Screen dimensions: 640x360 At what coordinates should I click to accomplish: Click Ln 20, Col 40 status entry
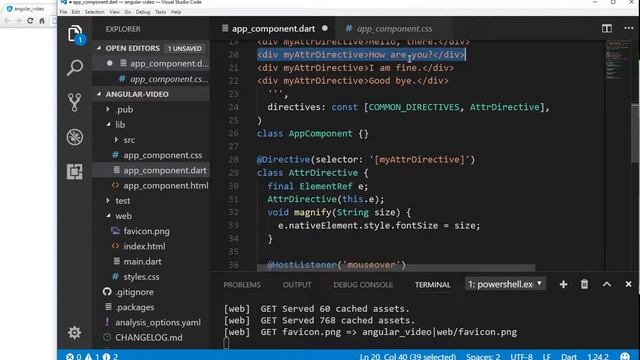point(408,357)
